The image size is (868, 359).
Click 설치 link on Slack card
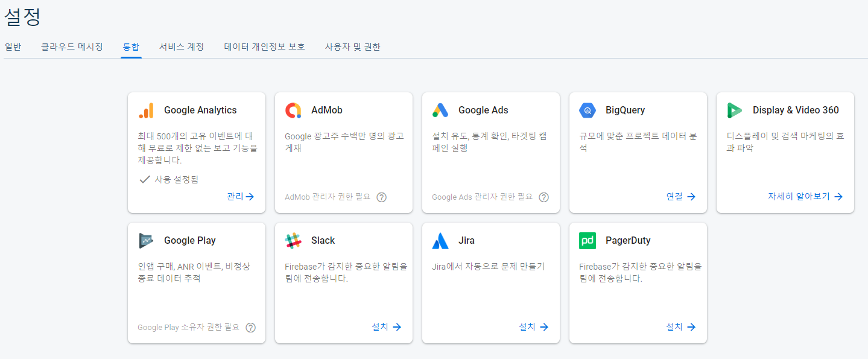point(387,327)
